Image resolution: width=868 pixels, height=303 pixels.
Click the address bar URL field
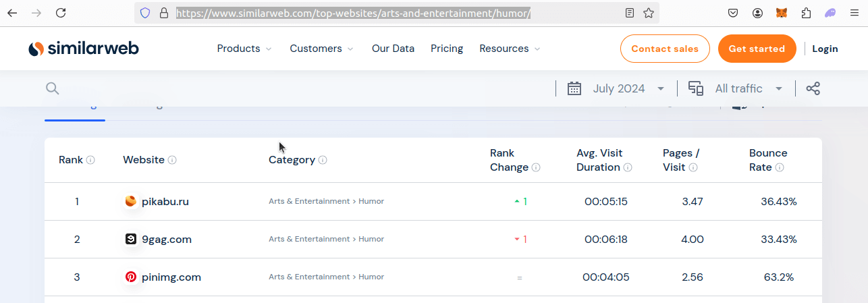[x=397, y=13]
